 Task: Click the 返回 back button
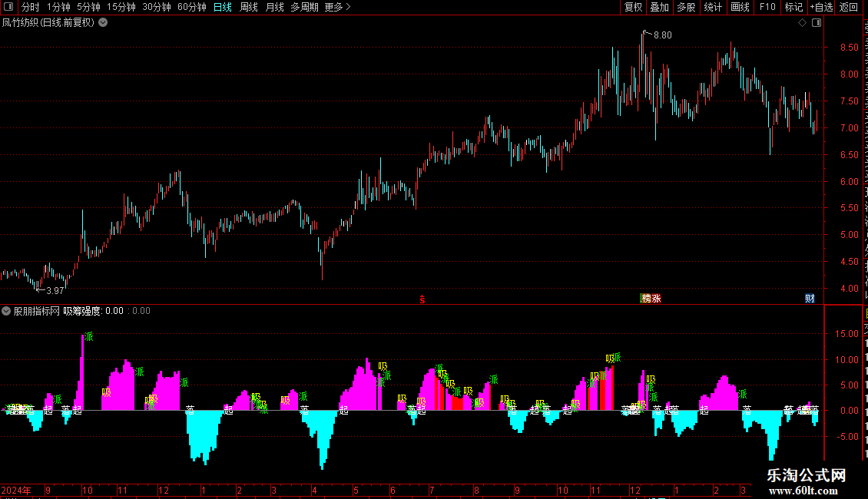848,7
